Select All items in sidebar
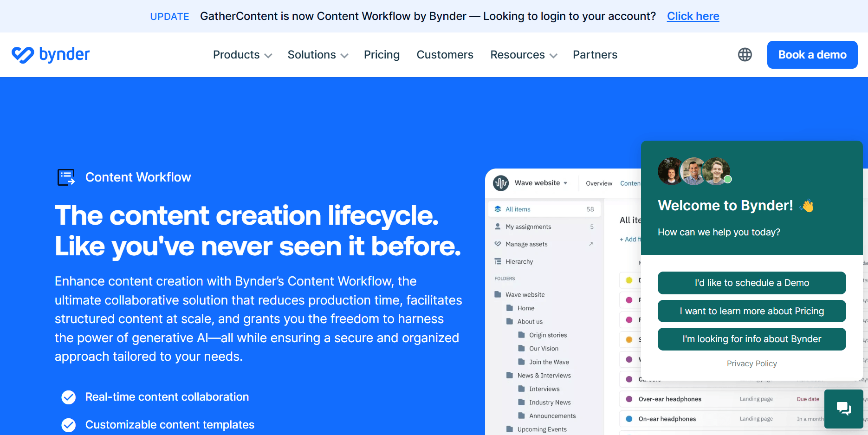 tap(544, 209)
